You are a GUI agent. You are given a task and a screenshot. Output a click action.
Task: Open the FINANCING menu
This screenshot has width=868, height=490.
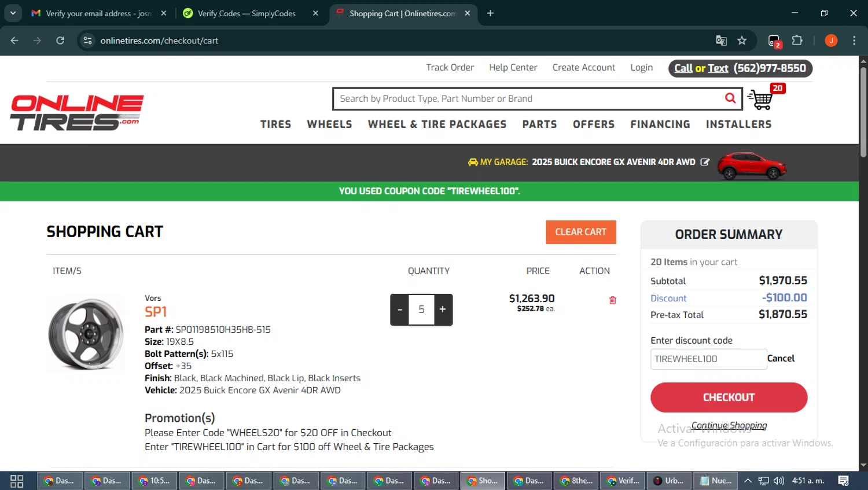660,124
